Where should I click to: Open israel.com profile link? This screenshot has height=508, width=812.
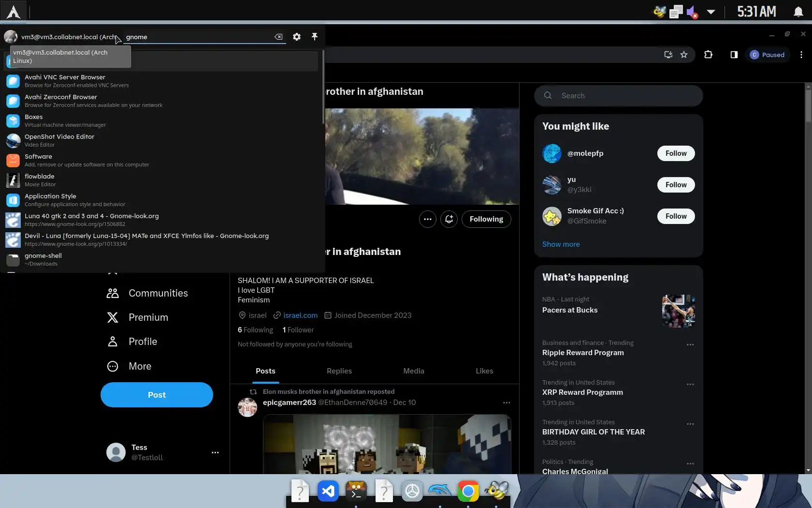(300, 315)
